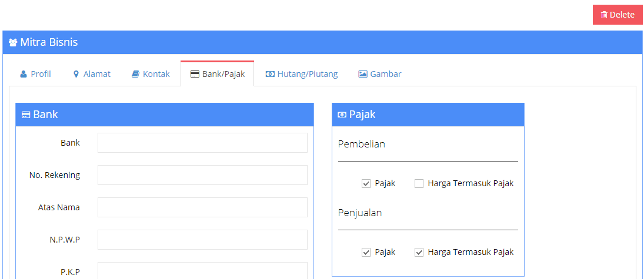
Task: Click into the Atas Nama field
Action: tap(202, 207)
